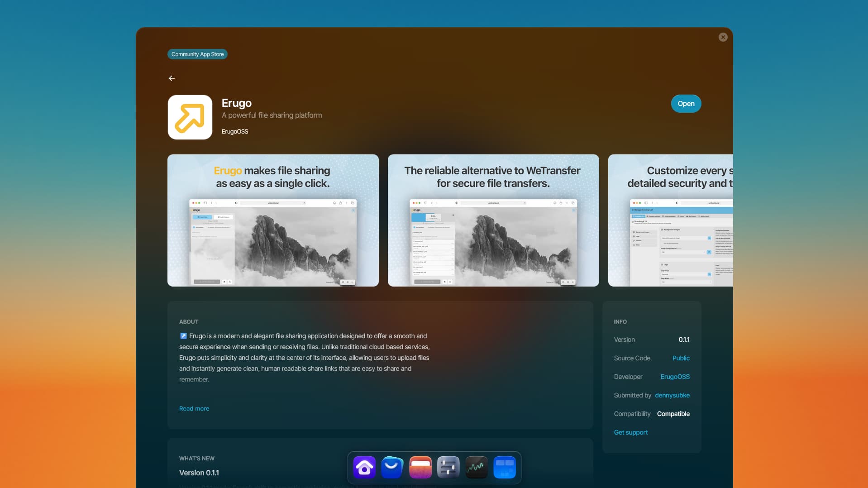Viewport: 868px width, 488px height.
Task: Click the version value 0.1.1
Action: [x=684, y=340]
